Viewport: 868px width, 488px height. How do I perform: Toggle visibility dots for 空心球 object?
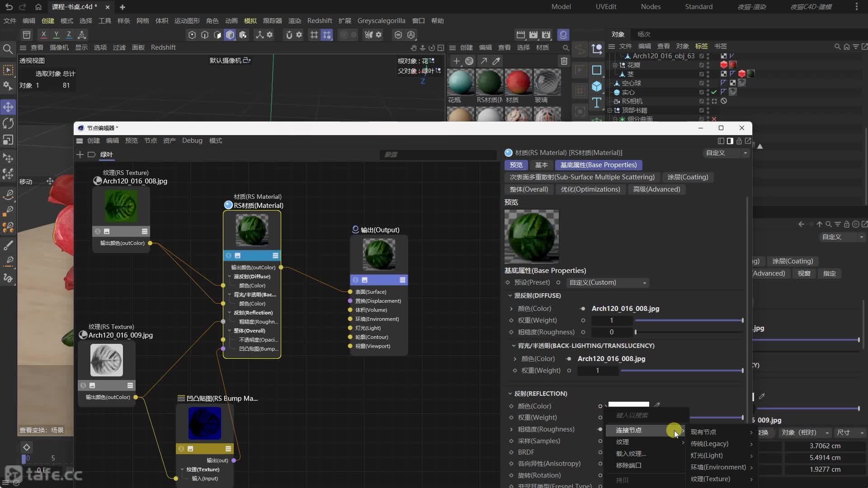coord(708,83)
